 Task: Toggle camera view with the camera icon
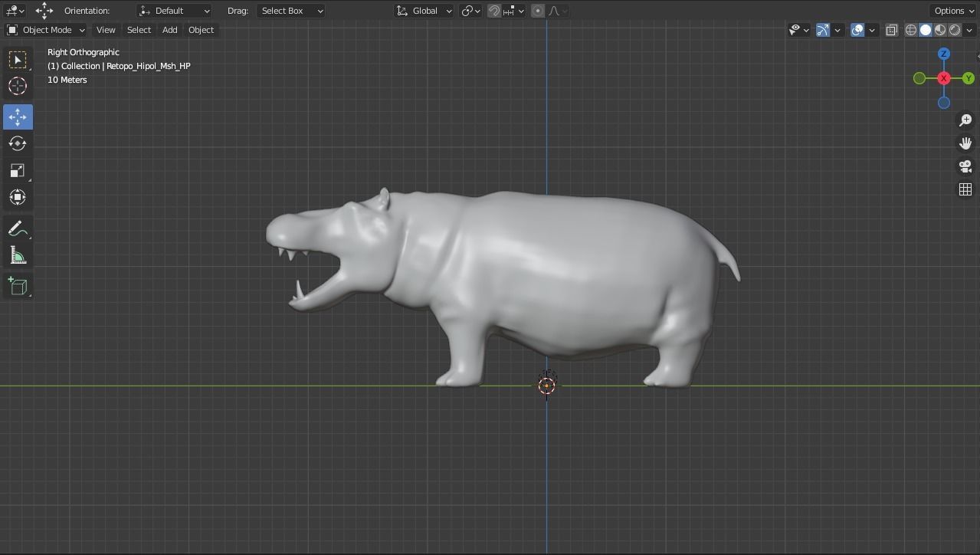(965, 166)
